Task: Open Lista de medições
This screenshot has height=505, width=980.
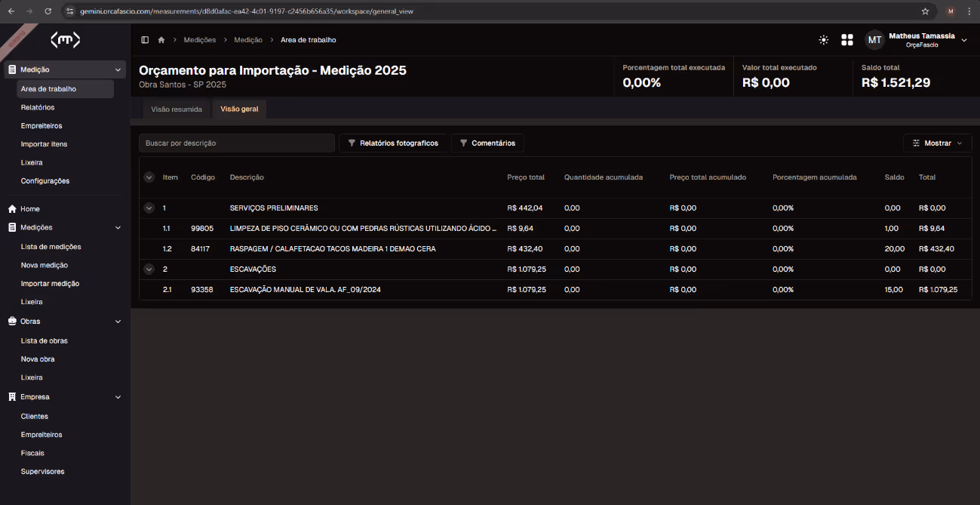Action: [x=51, y=247]
